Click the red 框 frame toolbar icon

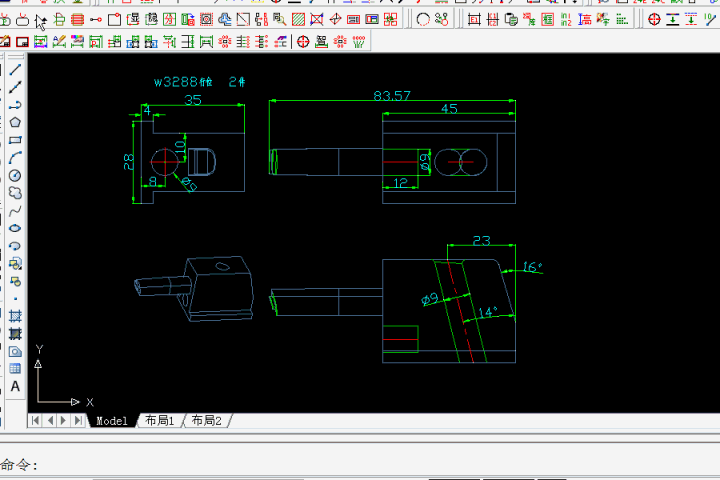pos(548,19)
